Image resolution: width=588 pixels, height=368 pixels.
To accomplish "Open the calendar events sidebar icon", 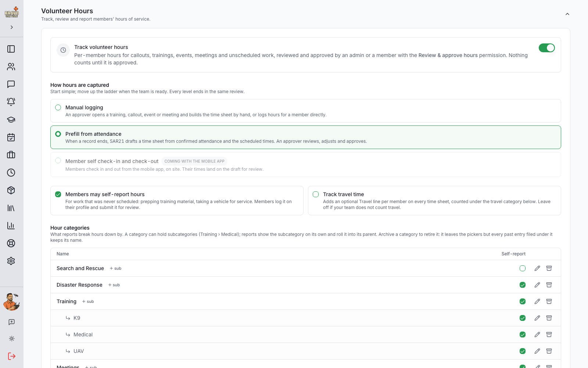I will tap(11, 137).
